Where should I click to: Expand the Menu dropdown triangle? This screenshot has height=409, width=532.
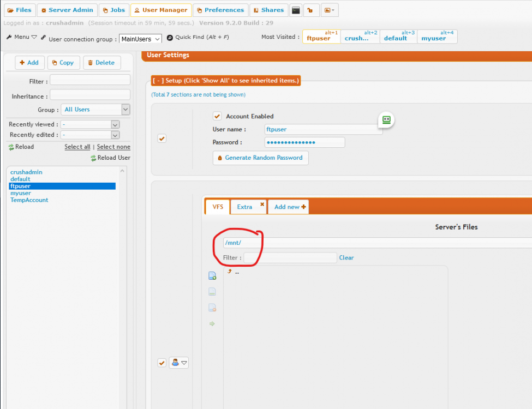34,37
